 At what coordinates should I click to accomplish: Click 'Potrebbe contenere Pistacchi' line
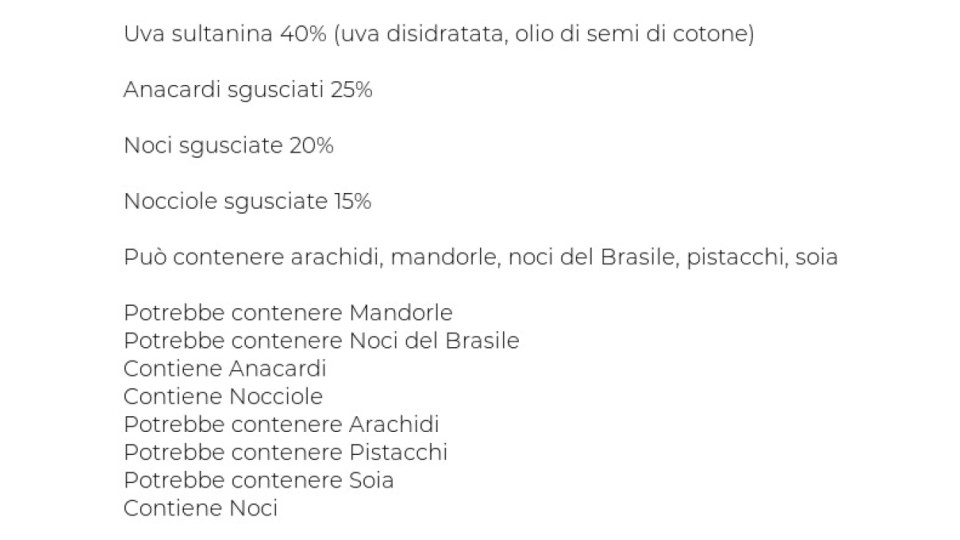coord(285,452)
